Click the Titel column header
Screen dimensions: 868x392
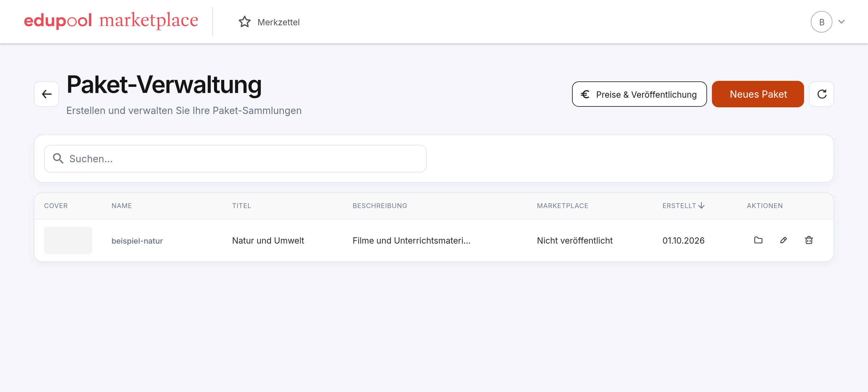[x=241, y=206]
